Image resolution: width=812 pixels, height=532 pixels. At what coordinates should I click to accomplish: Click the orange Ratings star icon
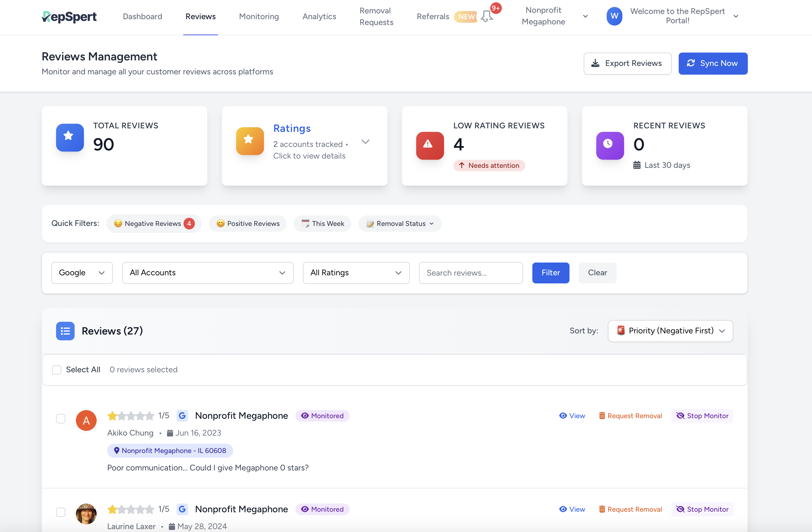point(250,141)
